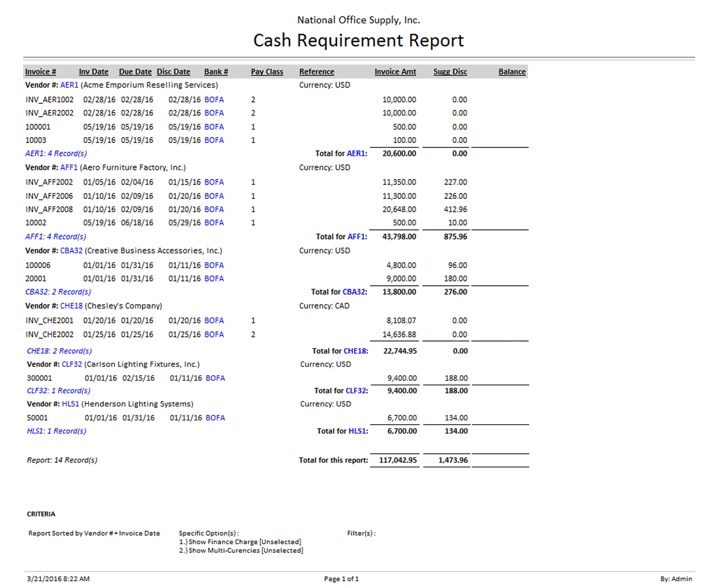The image size is (705, 588).
Task: Click the CLF32 vendor number link
Action: (x=72, y=364)
